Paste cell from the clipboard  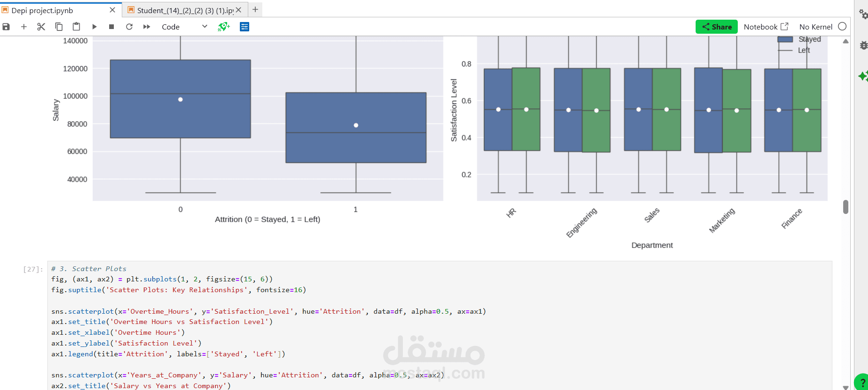[x=76, y=27]
